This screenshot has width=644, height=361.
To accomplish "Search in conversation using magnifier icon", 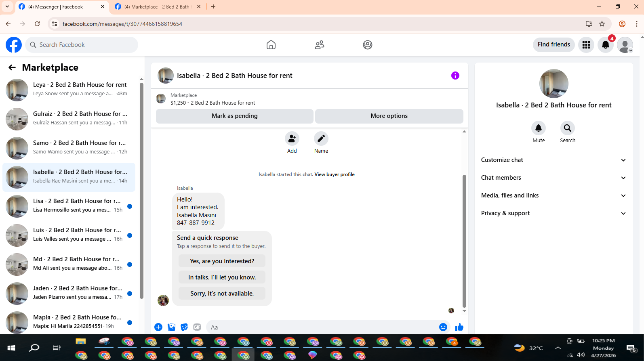I will tap(568, 128).
